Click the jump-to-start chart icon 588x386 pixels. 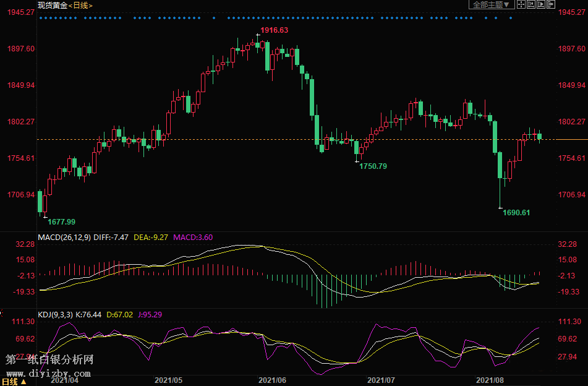coord(531,5)
